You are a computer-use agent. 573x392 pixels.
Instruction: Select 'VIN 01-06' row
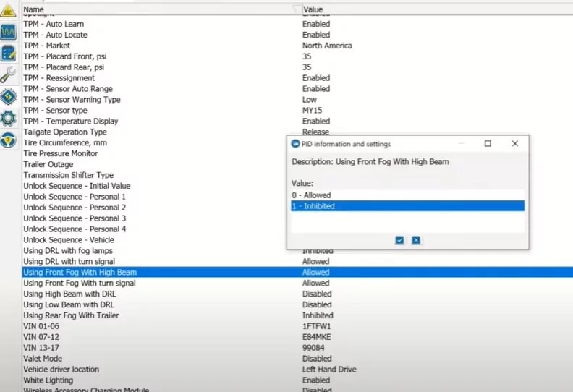pos(297,326)
